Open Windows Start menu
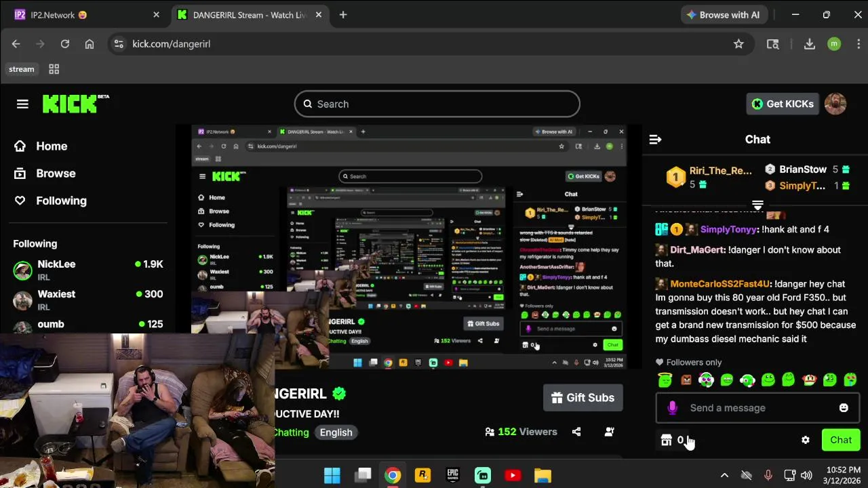The image size is (868, 488). (332, 475)
